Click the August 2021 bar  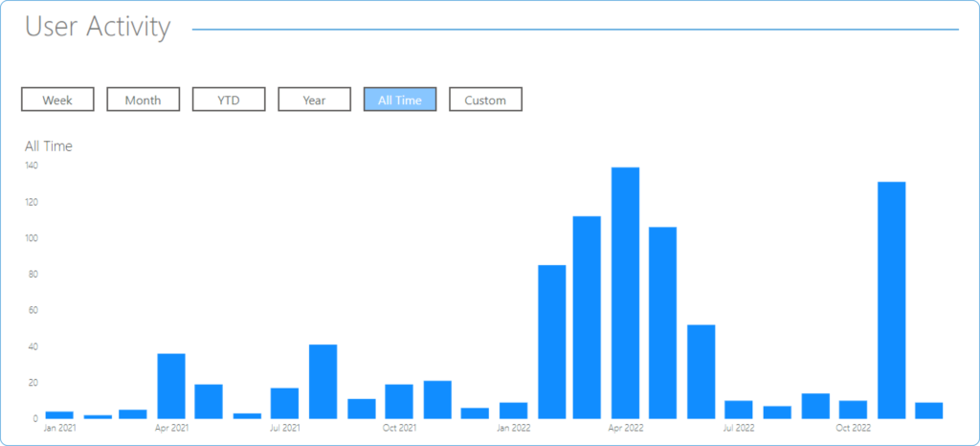(x=323, y=382)
